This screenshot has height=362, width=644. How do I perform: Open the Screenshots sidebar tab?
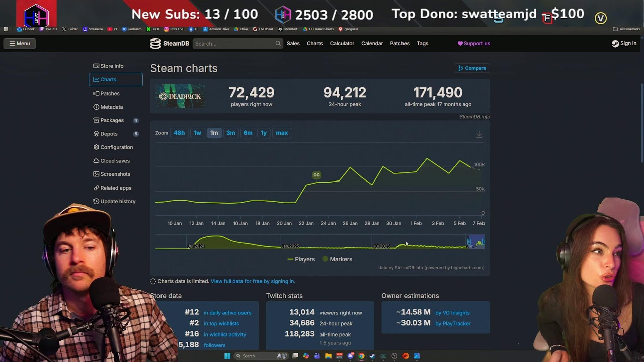[116, 174]
